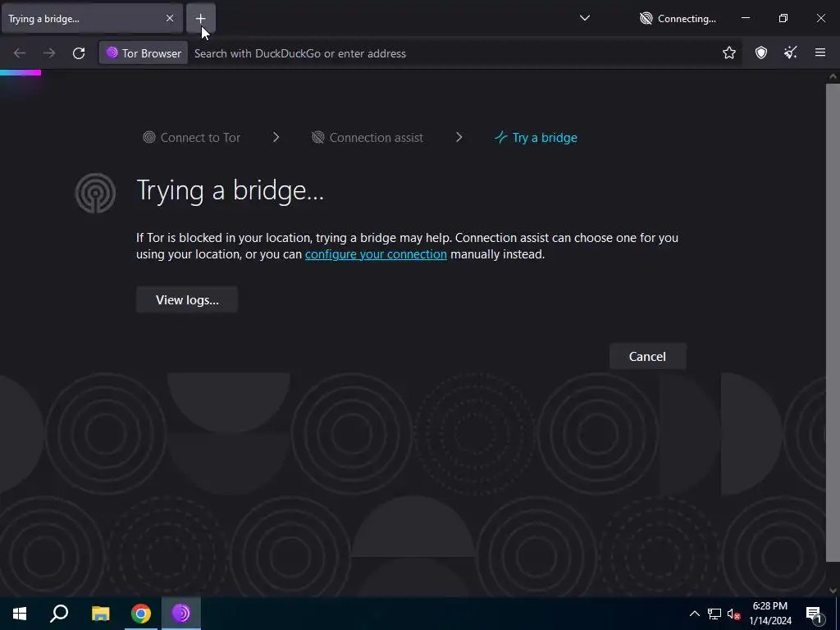Viewport: 840px width, 630px height.
Task: Click the 'Trying a bridge...' heading text
Action: click(231, 190)
